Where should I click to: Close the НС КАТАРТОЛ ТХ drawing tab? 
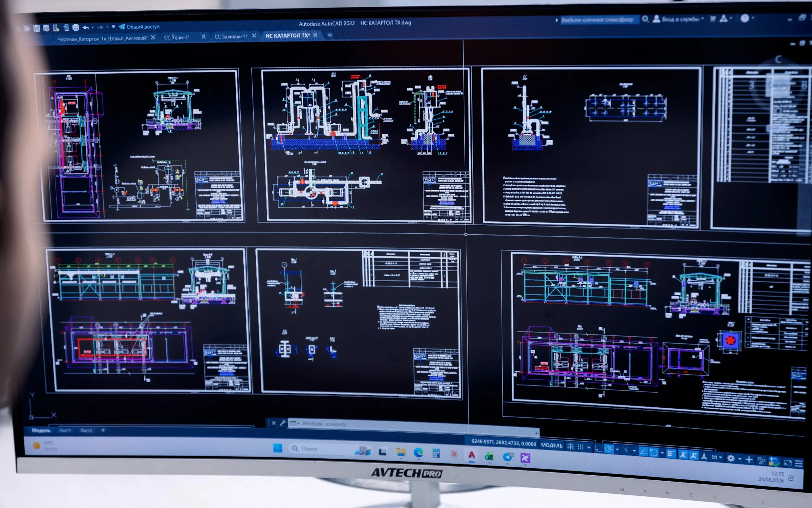point(315,35)
